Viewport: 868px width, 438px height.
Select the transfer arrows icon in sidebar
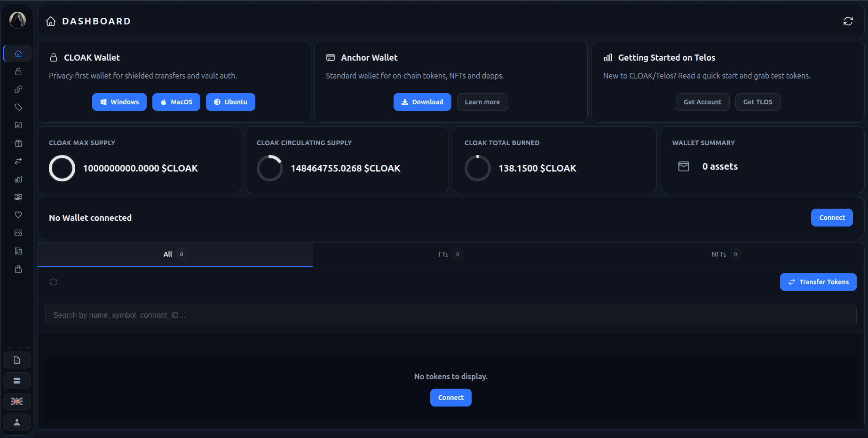tap(18, 161)
